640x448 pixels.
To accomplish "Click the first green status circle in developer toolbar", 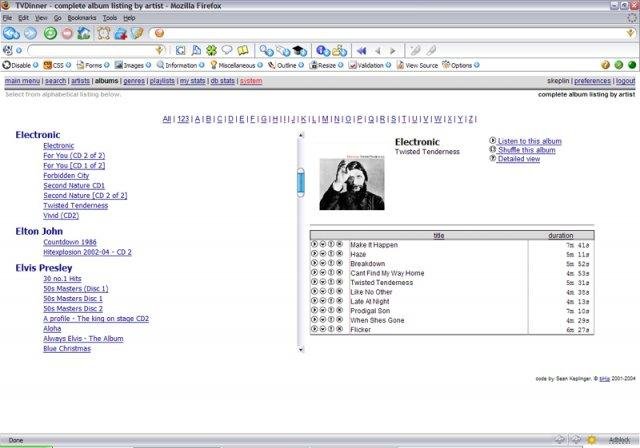I will coord(619,65).
